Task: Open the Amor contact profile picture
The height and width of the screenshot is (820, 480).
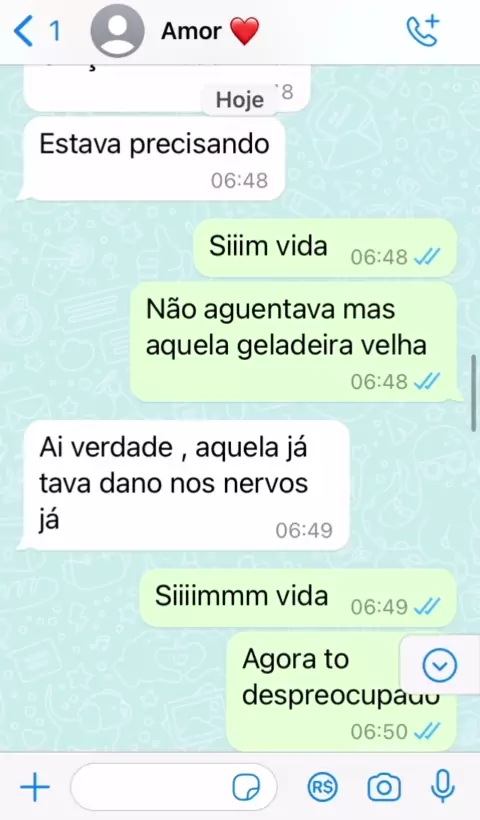Action: tap(117, 31)
